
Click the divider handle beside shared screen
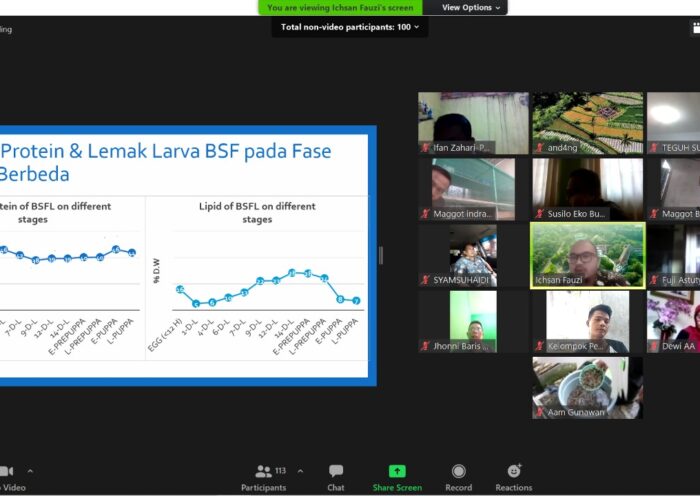click(380, 255)
